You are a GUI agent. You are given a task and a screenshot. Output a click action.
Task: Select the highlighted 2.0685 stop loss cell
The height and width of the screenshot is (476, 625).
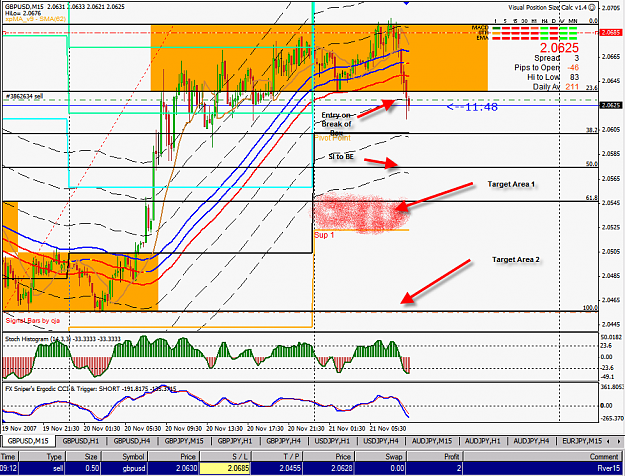(225, 468)
